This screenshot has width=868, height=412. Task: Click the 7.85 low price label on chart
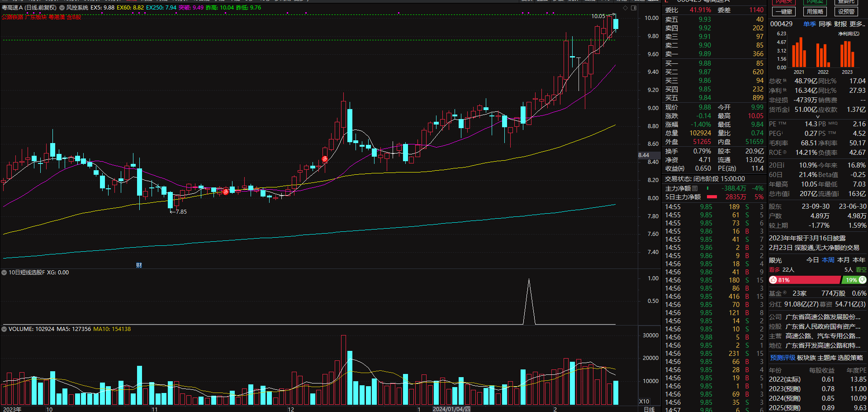(x=181, y=211)
